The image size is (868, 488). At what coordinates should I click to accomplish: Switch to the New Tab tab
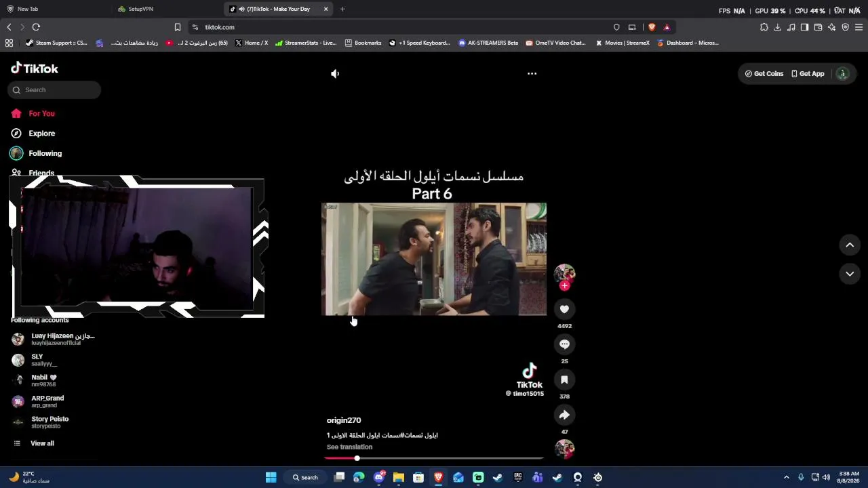27,9
